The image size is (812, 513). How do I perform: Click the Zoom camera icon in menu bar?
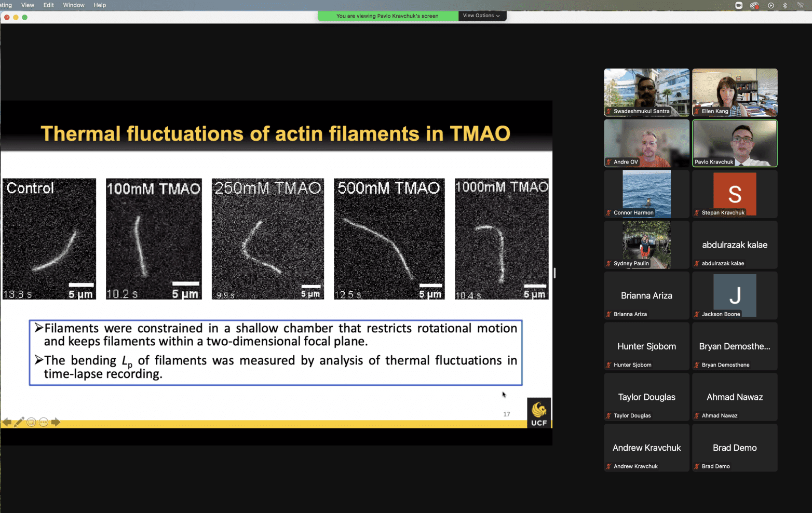pyautogui.click(x=739, y=5)
